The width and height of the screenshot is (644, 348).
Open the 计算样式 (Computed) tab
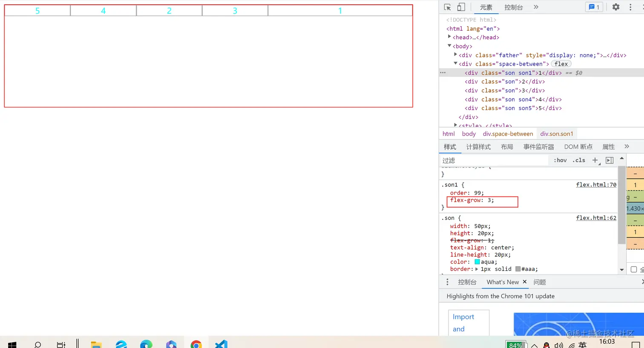pyautogui.click(x=478, y=147)
